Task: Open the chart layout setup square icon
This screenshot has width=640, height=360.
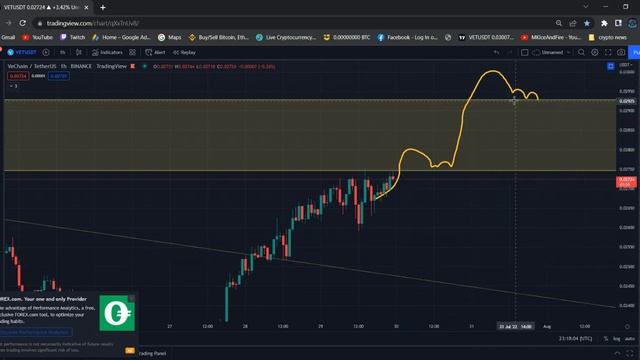Action: (x=524, y=52)
